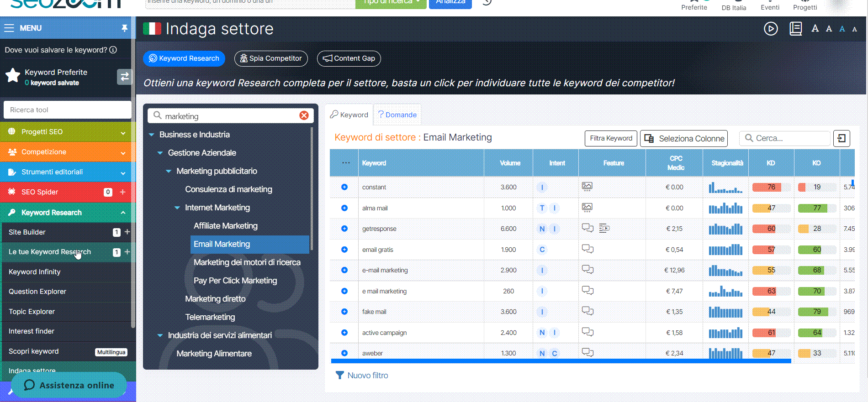Viewport: 868px width, 402px height.
Task: Click the video feature icon for 'getresponse'
Action: click(604, 228)
